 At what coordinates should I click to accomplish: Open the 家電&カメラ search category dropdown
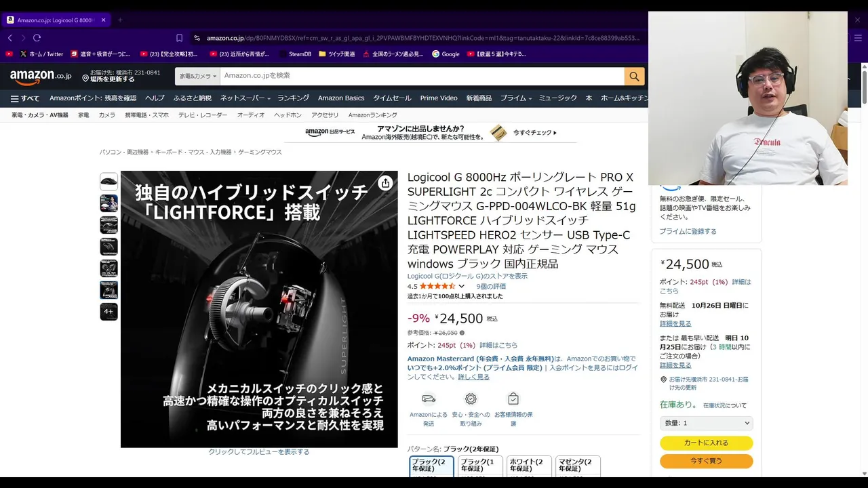coord(197,76)
